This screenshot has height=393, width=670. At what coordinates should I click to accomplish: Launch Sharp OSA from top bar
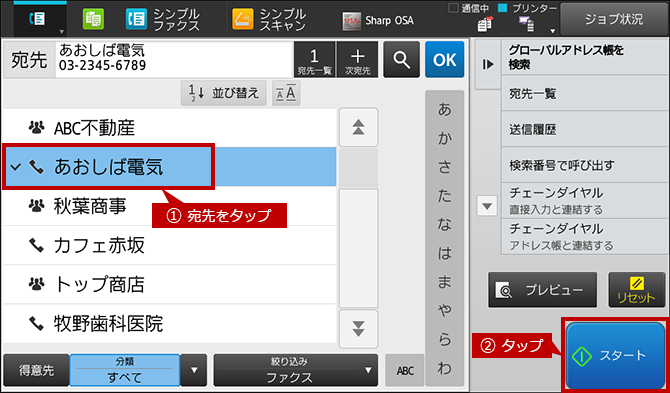[x=378, y=21]
